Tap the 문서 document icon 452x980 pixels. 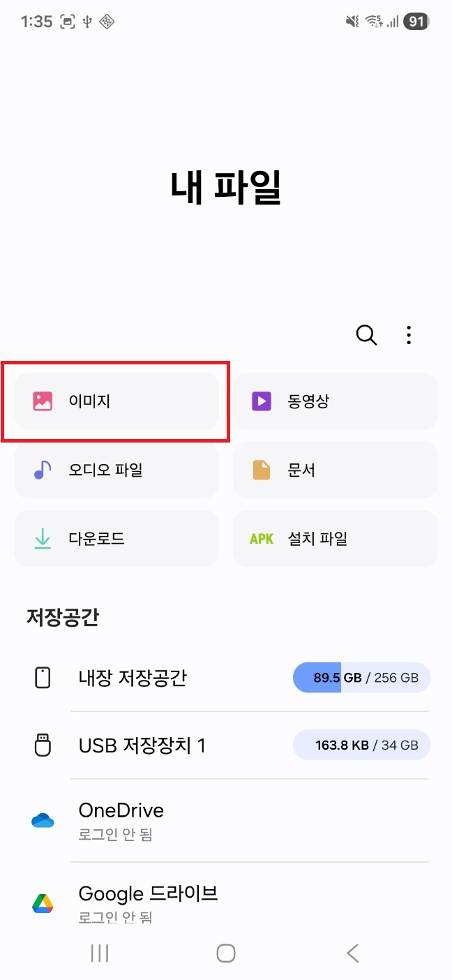coord(262,470)
